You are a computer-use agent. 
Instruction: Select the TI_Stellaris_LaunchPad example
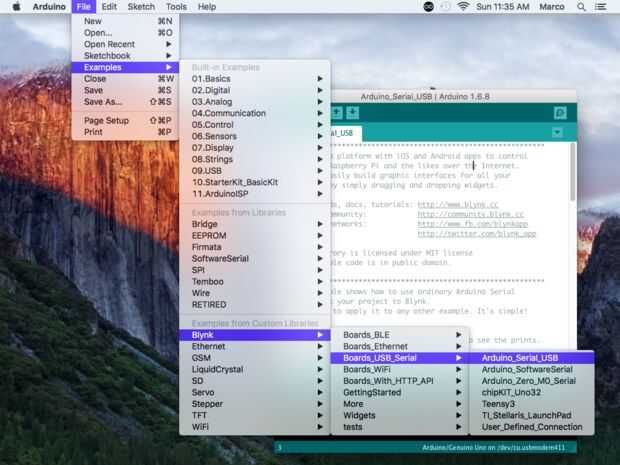(532, 415)
